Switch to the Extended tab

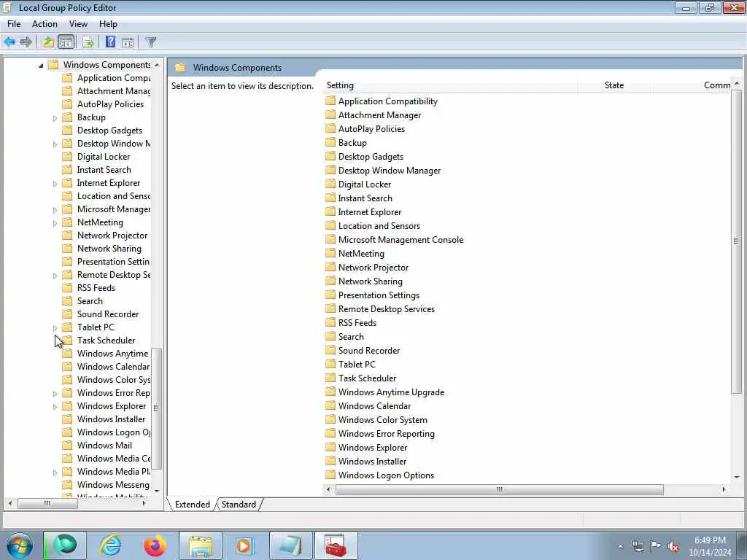tap(192, 505)
